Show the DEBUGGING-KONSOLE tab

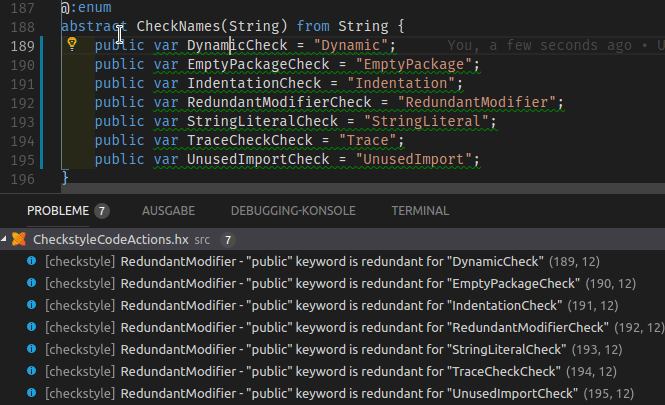click(x=293, y=211)
